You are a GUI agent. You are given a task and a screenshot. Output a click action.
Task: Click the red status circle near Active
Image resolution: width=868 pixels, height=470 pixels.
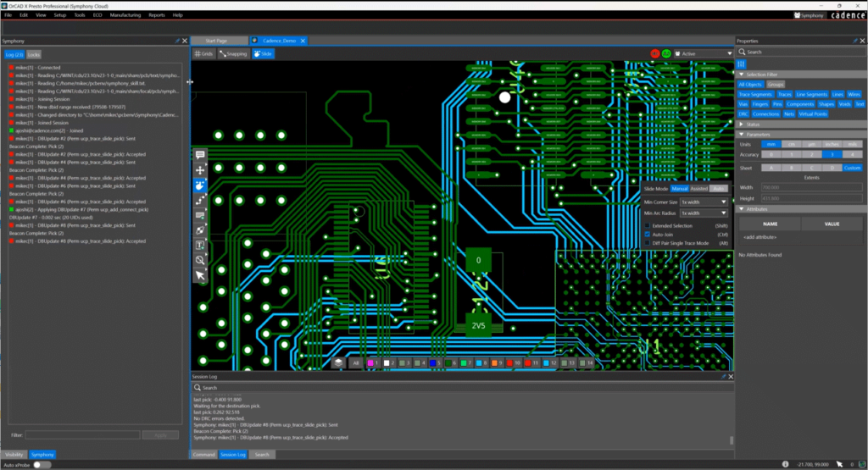[655, 53]
